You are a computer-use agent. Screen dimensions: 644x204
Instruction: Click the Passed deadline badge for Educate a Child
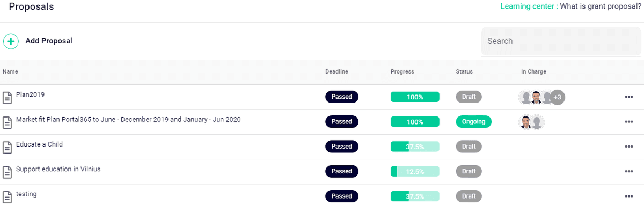pos(342,147)
